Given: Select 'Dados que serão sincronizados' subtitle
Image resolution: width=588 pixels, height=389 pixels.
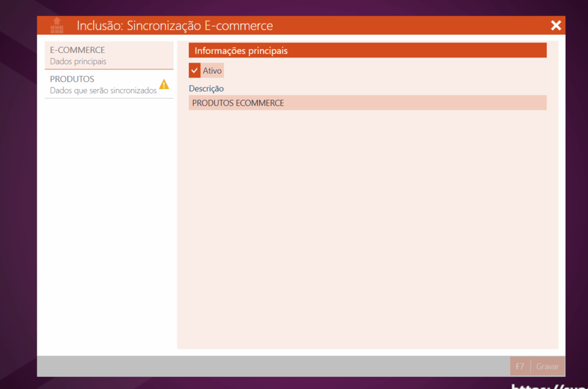Looking at the screenshot, I should coord(103,91).
